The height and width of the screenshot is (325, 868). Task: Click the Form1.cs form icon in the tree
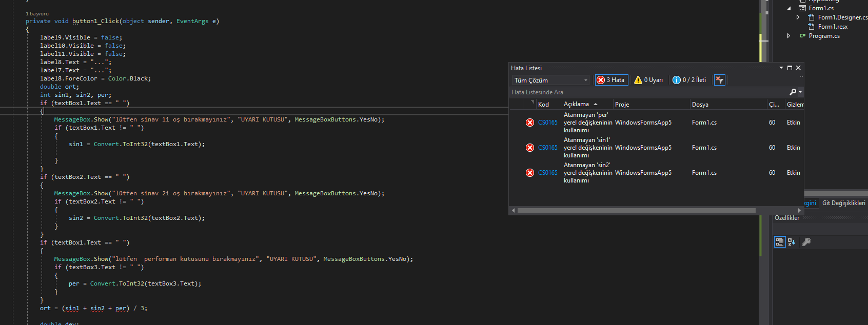[802, 8]
